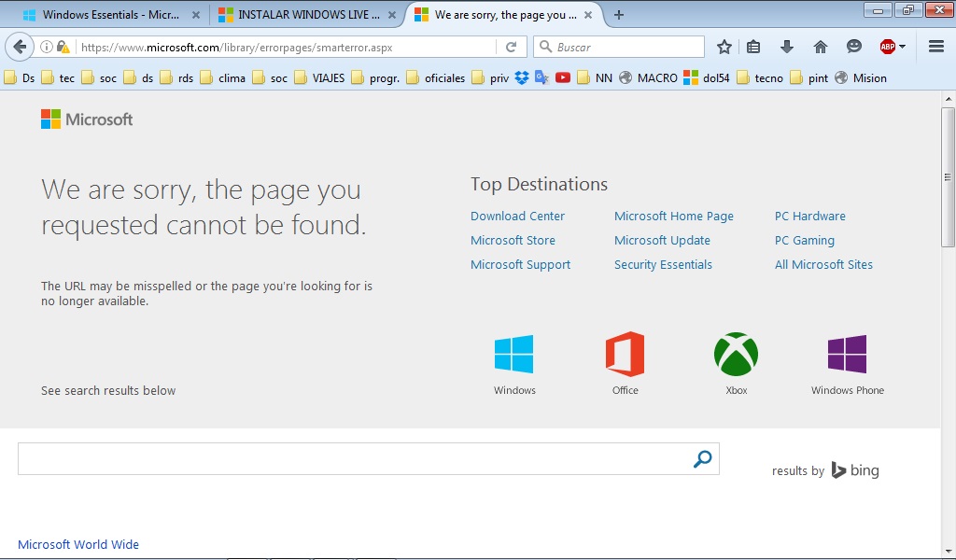
Task: Open the progr. bookmarks folder
Action: [375, 78]
